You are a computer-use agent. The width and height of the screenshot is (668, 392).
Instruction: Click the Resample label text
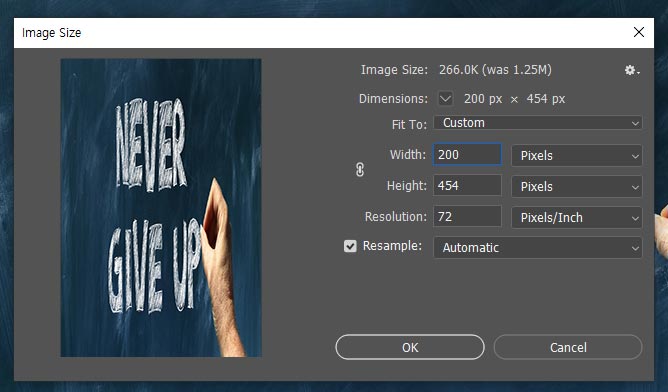pyautogui.click(x=392, y=246)
